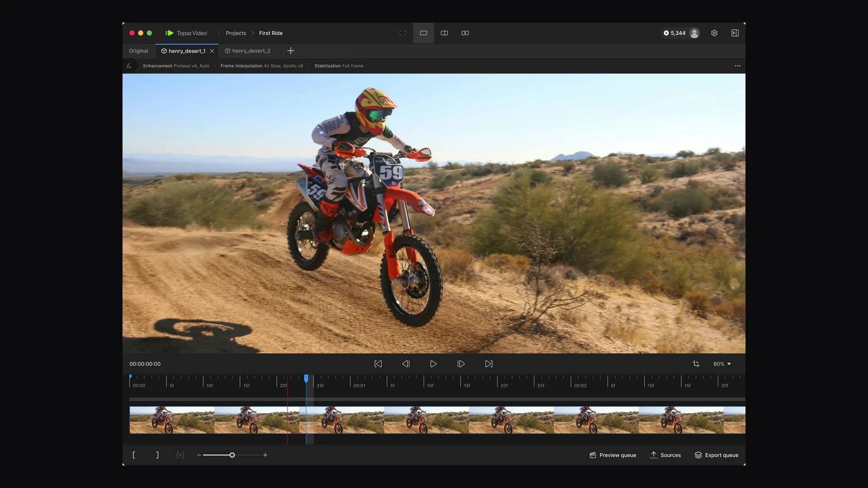Play the video preview
Image resolution: width=868 pixels, height=488 pixels.
coord(433,364)
